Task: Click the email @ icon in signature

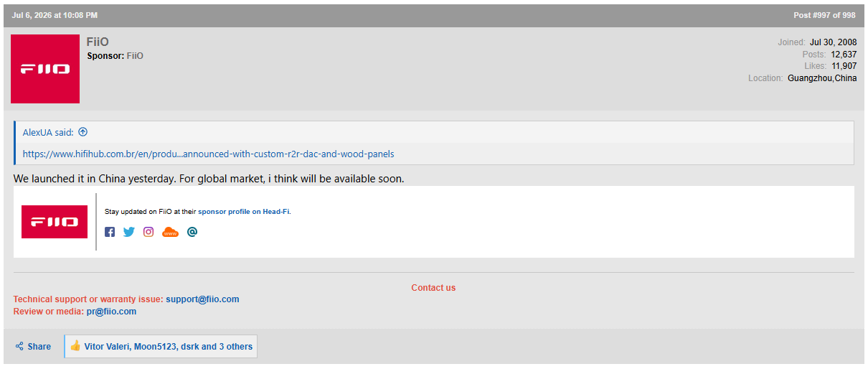Action: (192, 232)
